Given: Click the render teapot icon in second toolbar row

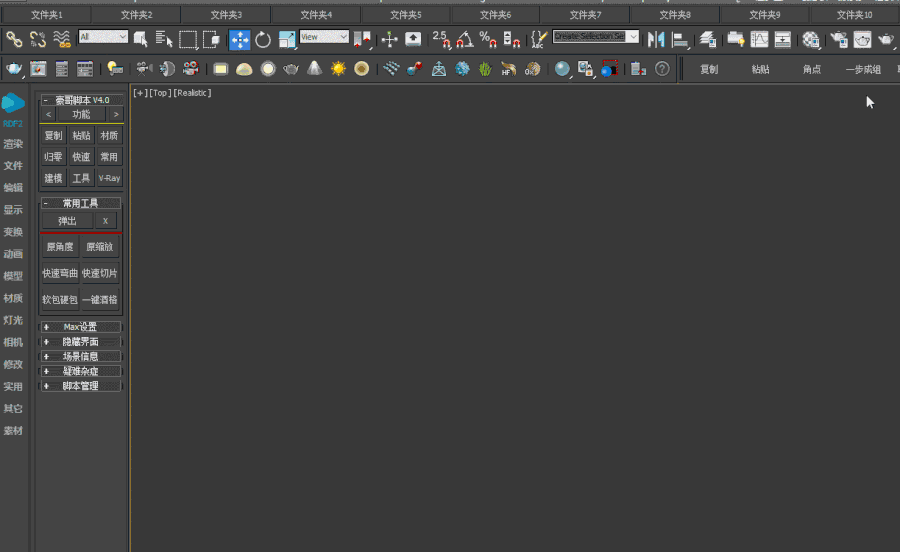Looking at the screenshot, I should (x=14, y=69).
